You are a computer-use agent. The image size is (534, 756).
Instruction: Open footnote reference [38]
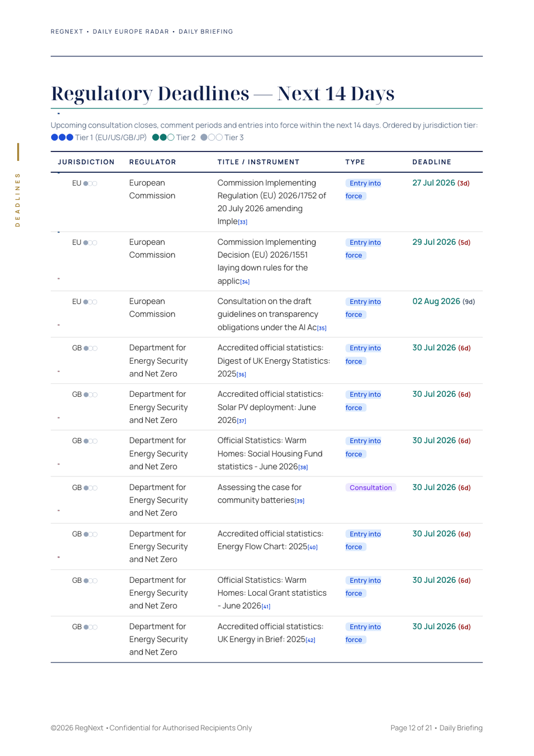click(x=303, y=468)
